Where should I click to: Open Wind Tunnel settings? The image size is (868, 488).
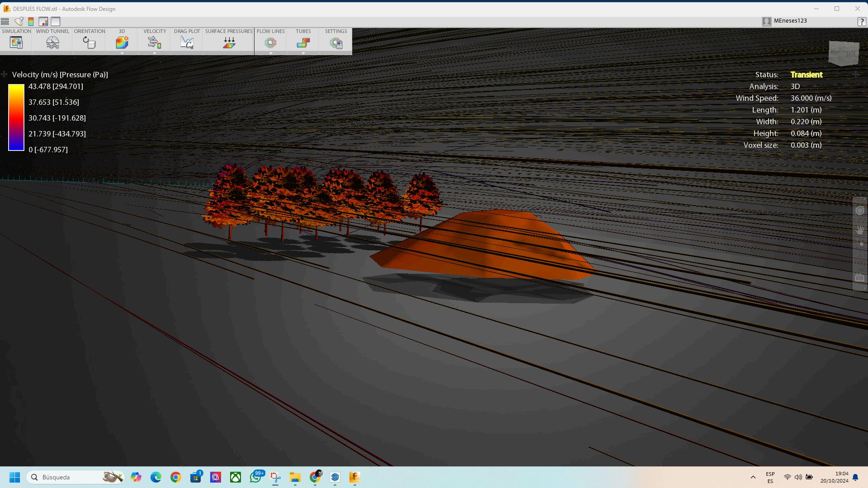pos(52,42)
